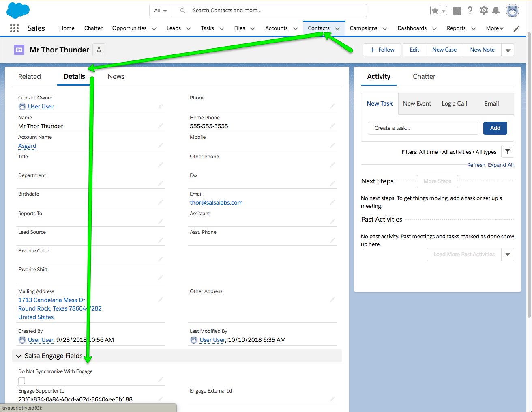Viewport: 532px width, 412px height.
Task: Open dropdown next to Load More Past Activities
Action: (x=508, y=255)
